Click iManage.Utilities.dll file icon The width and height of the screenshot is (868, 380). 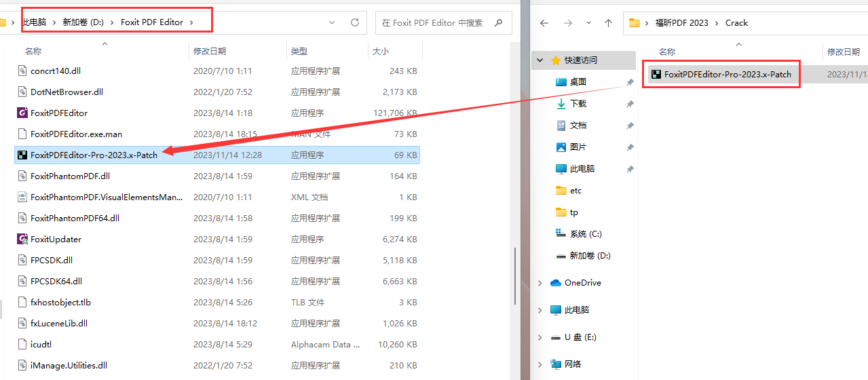[x=22, y=365]
